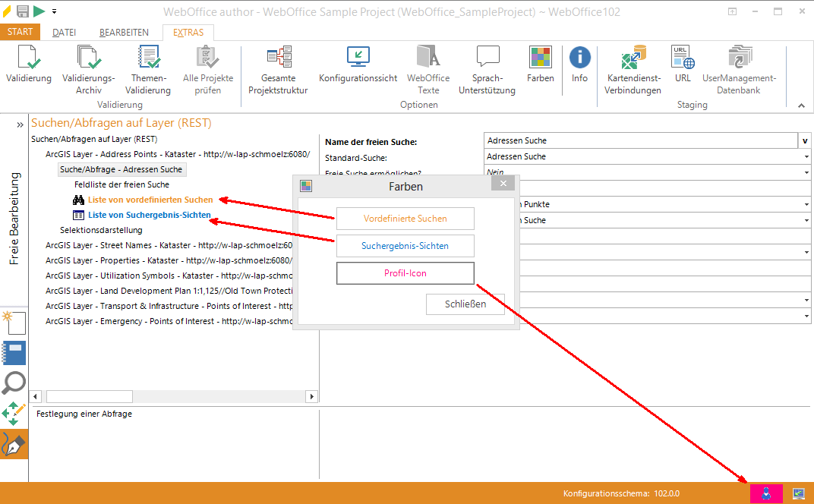The image size is (814, 504).
Task: Click the Schließen button in Farben dialog
Action: (465, 304)
